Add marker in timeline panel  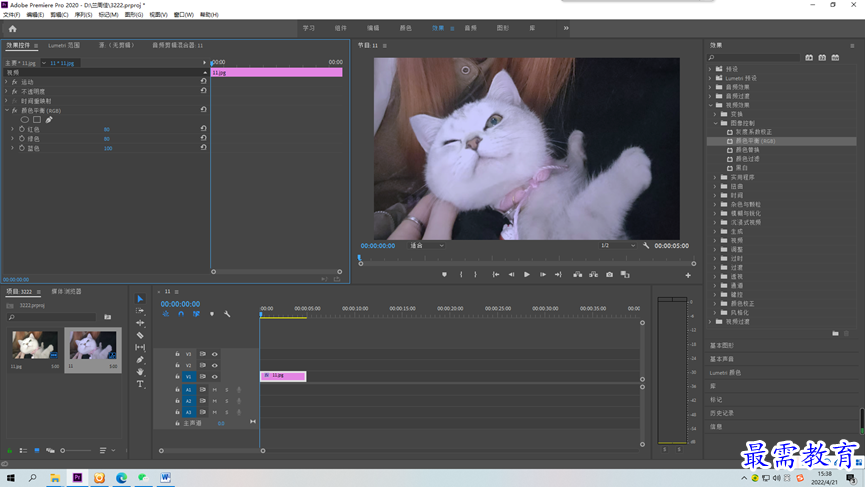pyautogui.click(x=212, y=314)
